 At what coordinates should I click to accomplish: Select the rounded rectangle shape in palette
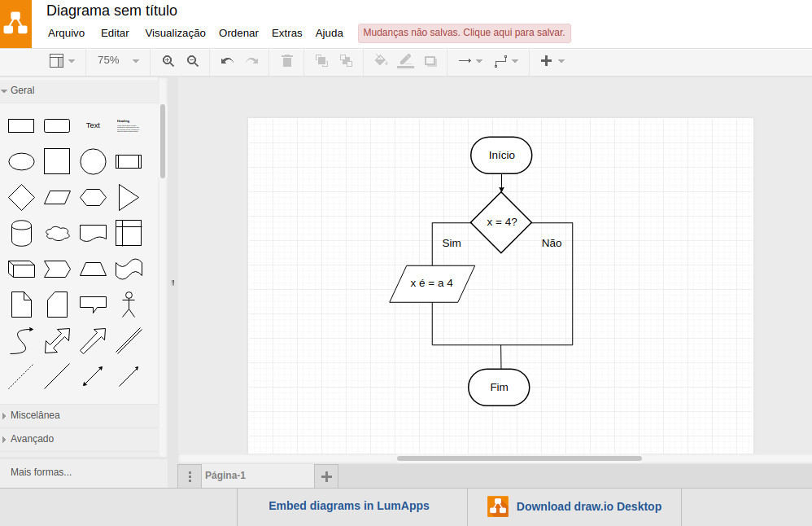[x=57, y=126]
